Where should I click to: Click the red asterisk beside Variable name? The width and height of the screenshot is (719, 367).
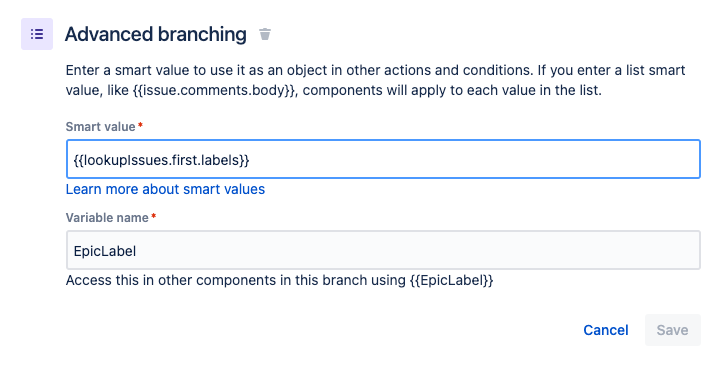154,216
